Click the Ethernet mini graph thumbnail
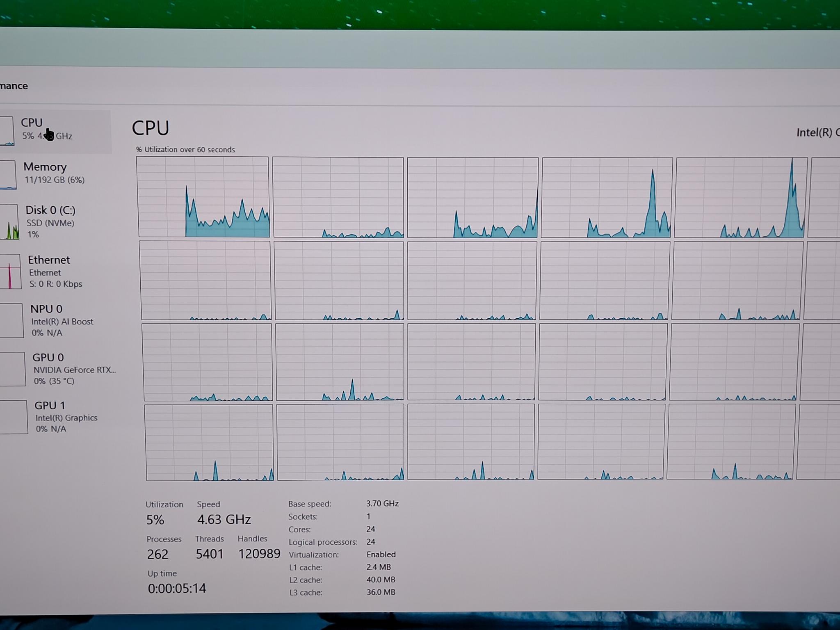 10,272
